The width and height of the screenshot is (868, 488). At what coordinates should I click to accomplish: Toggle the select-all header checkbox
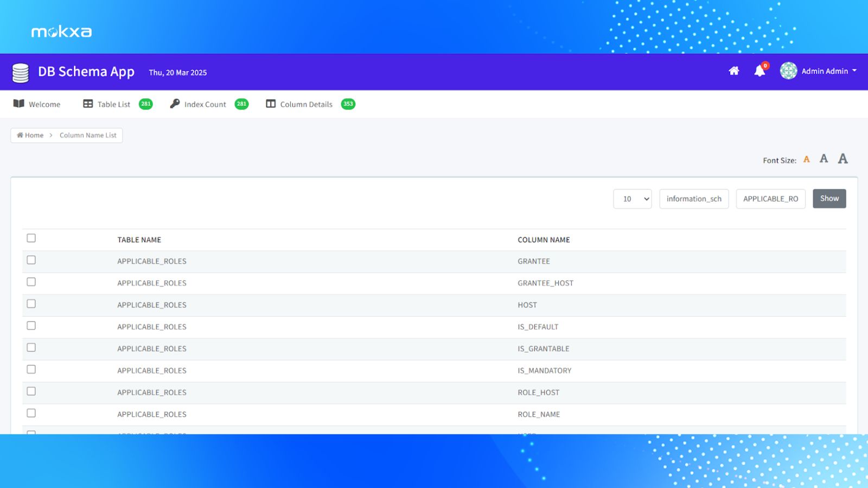pos(31,238)
